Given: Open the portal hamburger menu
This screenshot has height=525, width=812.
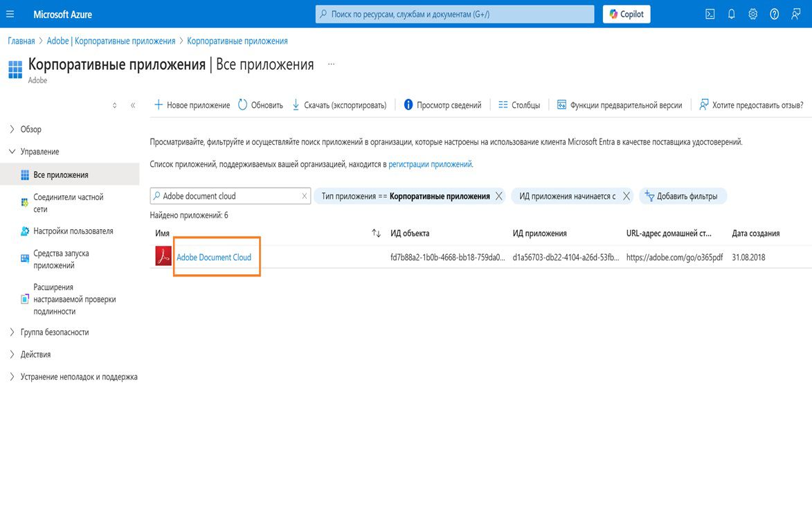Looking at the screenshot, I should click(x=10, y=13).
